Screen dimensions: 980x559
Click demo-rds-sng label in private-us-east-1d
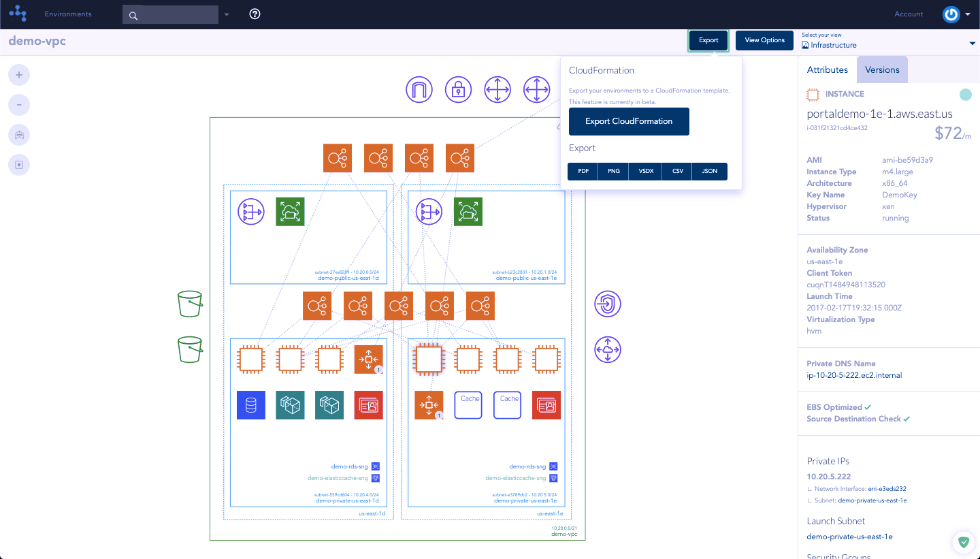(350, 467)
